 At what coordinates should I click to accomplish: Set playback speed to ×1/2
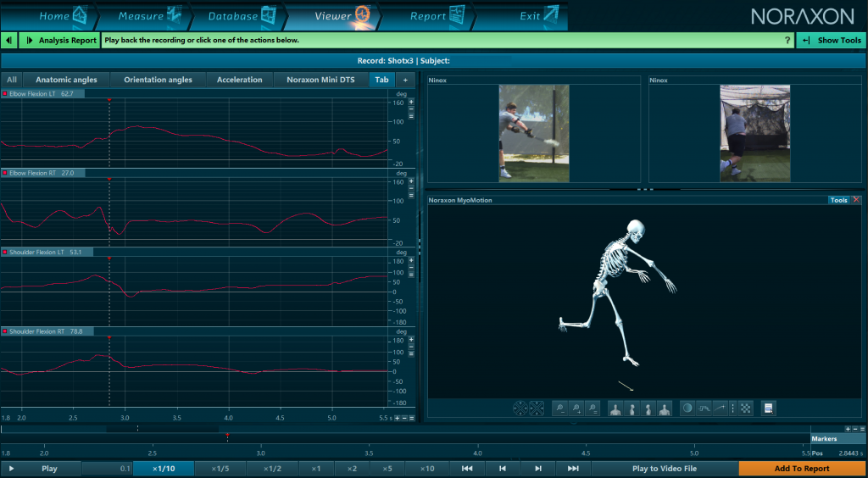(x=272, y=469)
